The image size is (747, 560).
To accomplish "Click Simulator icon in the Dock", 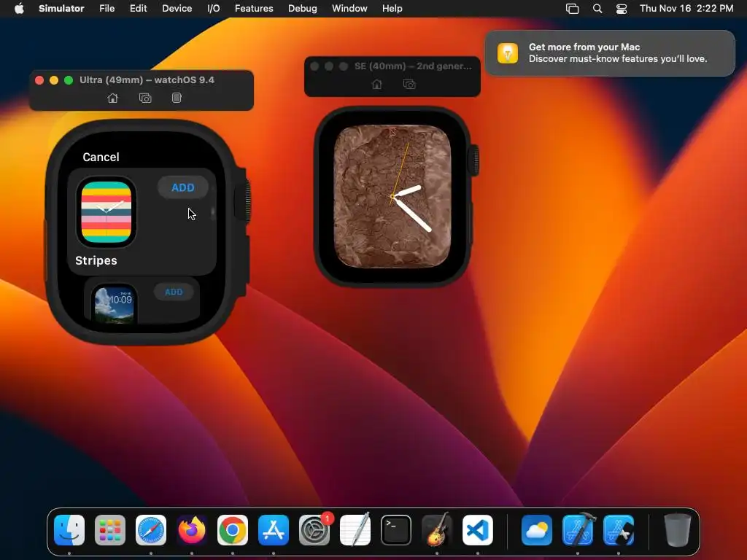I will click(619, 530).
